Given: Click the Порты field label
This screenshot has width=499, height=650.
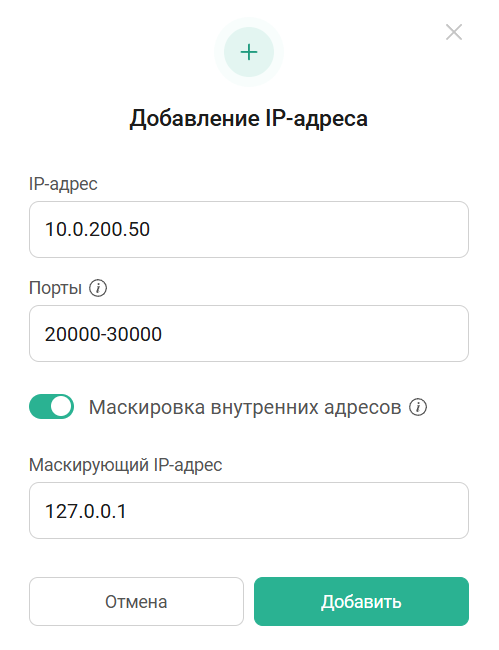Looking at the screenshot, I should (56, 288).
